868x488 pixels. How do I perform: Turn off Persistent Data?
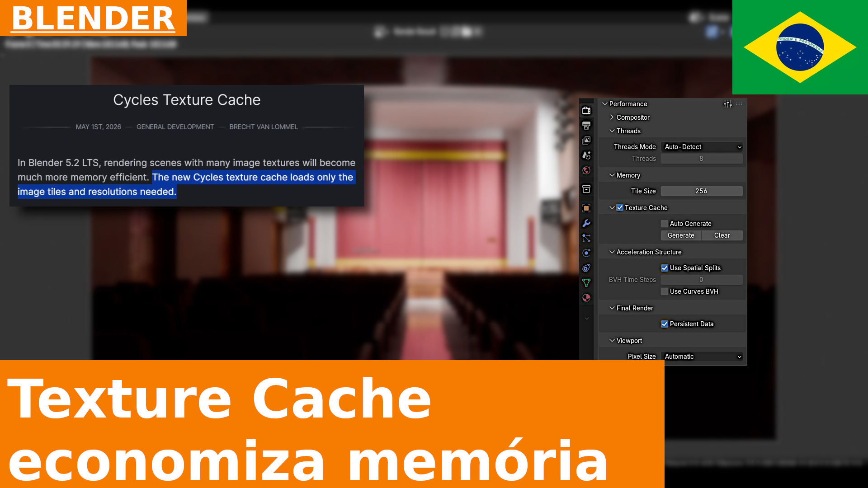[x=665, y=324]
